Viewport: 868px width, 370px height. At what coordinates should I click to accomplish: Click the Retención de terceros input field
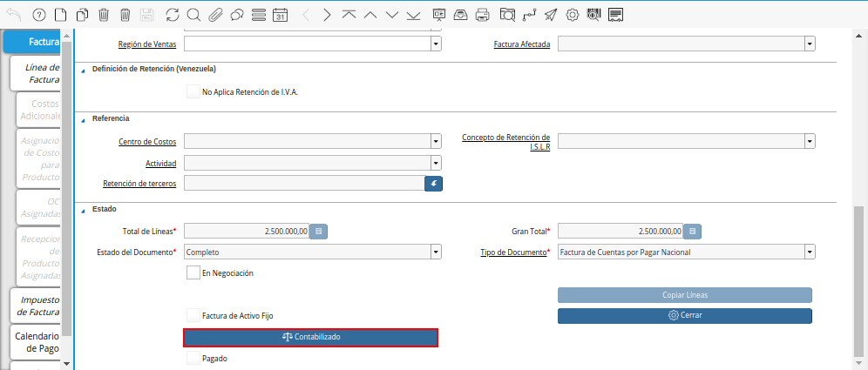click(304, 184)
